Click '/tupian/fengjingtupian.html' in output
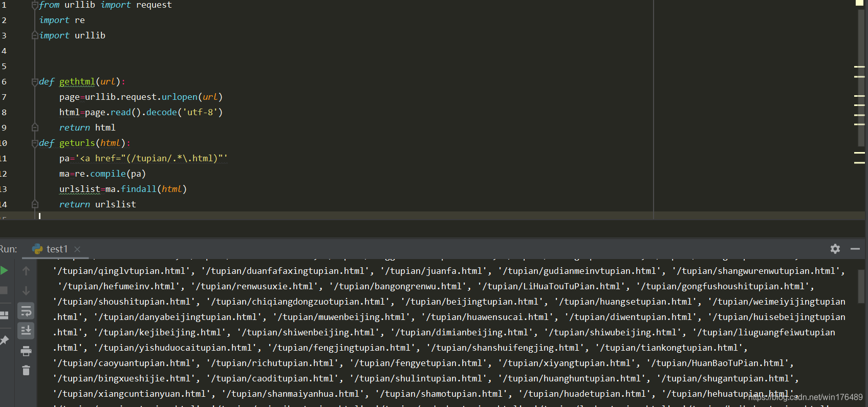 (341, 348)
